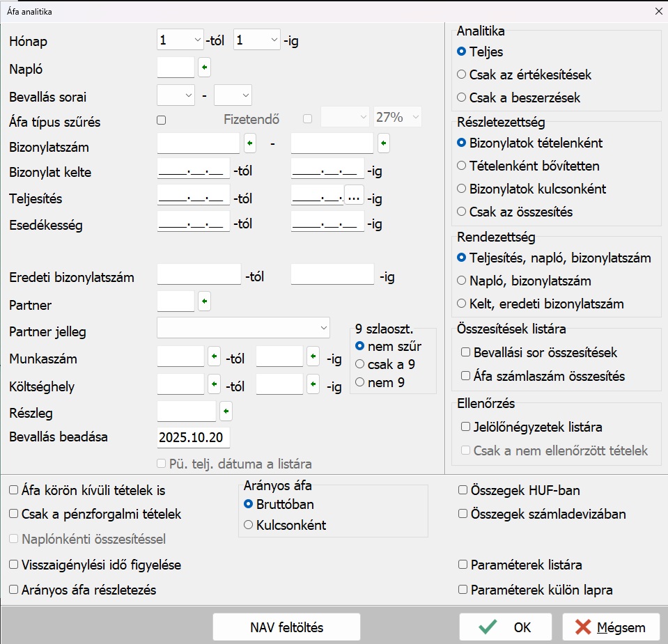Open lookup for Munkaszám from field
668x644 pixels.
coord(215,356)
